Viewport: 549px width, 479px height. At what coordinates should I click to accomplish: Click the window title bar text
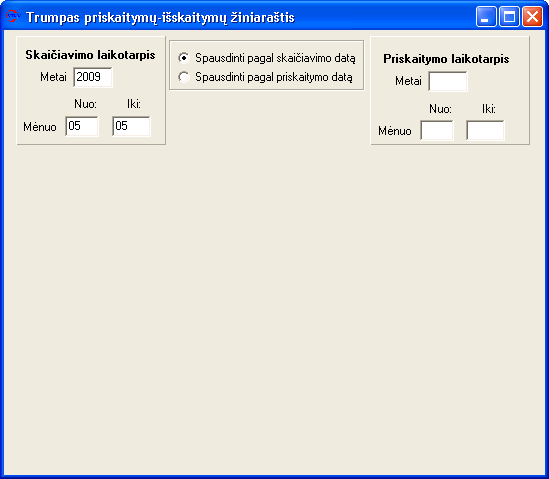coord(160,17)
